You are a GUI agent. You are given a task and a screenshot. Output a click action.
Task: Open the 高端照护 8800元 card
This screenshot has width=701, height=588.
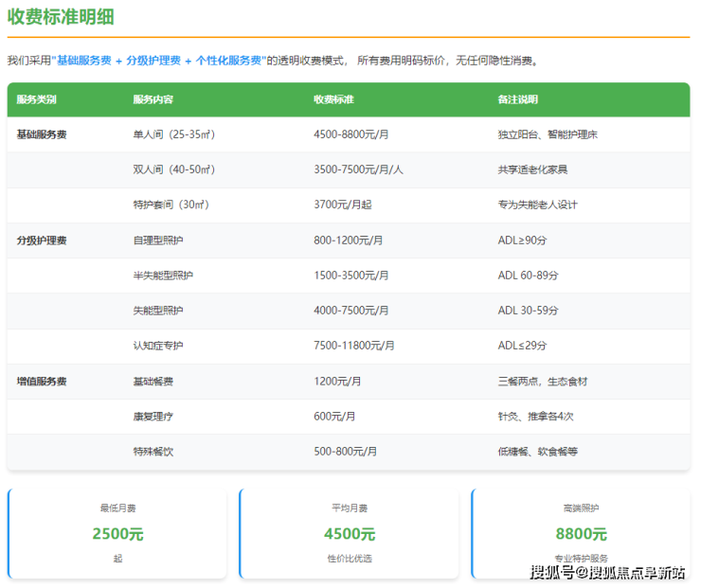click(x=581, y=533)
